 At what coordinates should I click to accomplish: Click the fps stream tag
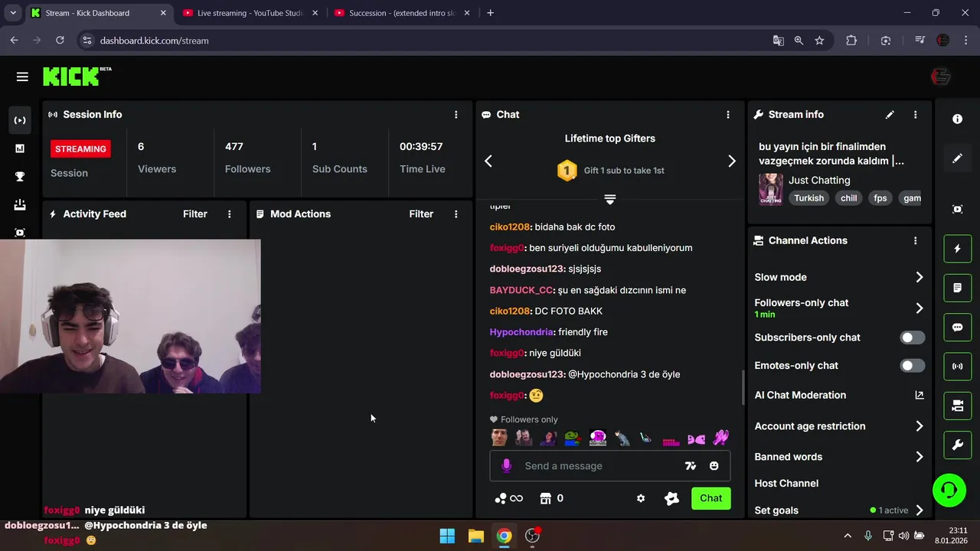click(x=880, y=198)
